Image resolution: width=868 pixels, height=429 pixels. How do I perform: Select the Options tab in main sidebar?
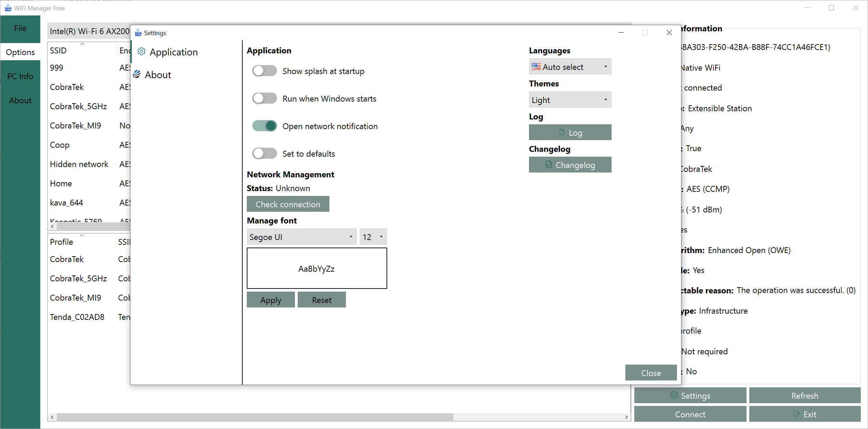pos(20,52)
